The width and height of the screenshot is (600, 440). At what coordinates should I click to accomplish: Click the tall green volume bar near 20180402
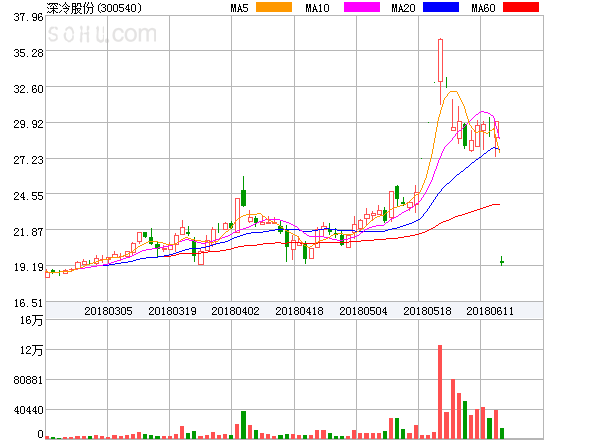243,425
